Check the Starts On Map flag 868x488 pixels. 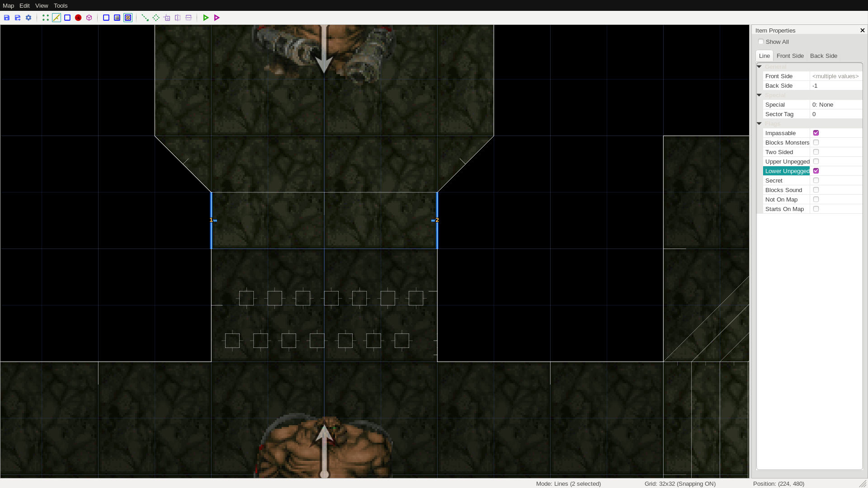point(816,209)
